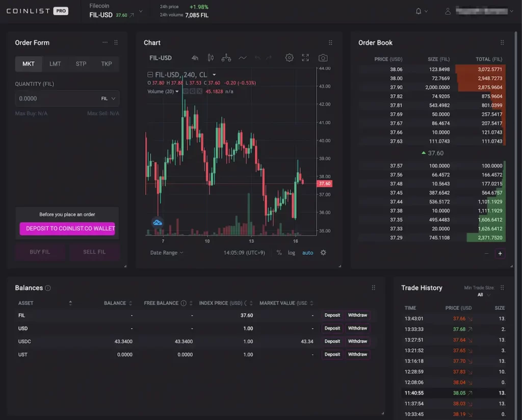Remove the Volume indicator with the X icon
Image resolution: width=522 pixels, height=420 pixels.
coord(199,91)
